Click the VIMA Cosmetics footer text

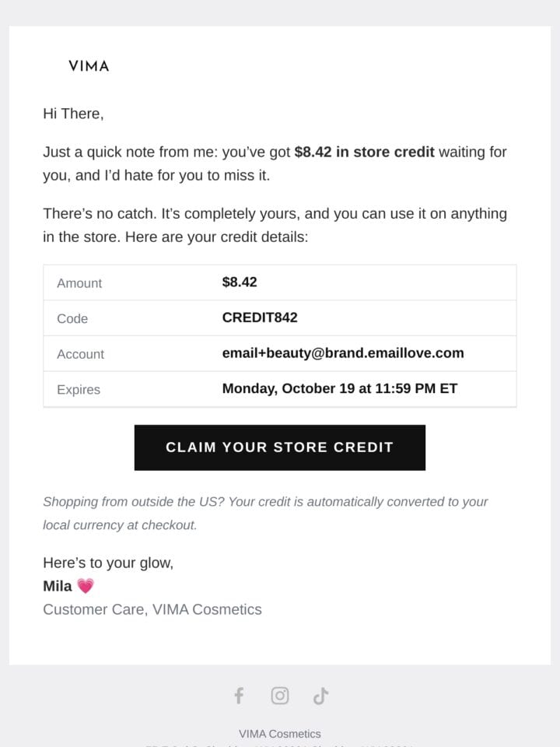pos(280,734)
